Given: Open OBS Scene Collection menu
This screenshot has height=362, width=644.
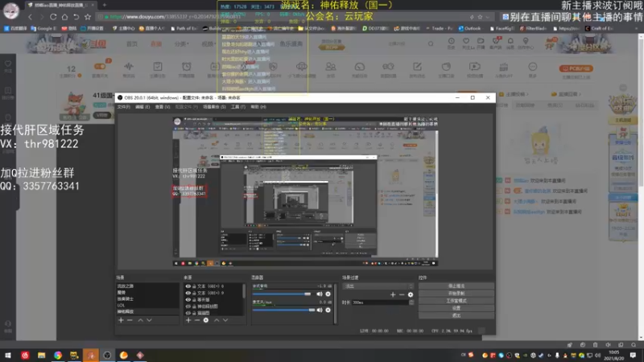Looking at the screenshot, I should click(214, 107).
